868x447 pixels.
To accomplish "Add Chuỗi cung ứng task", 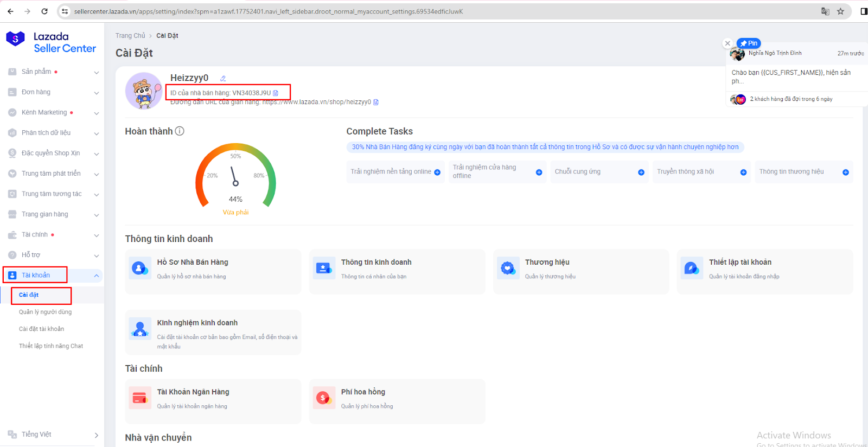I will click(x=641, y=172).
